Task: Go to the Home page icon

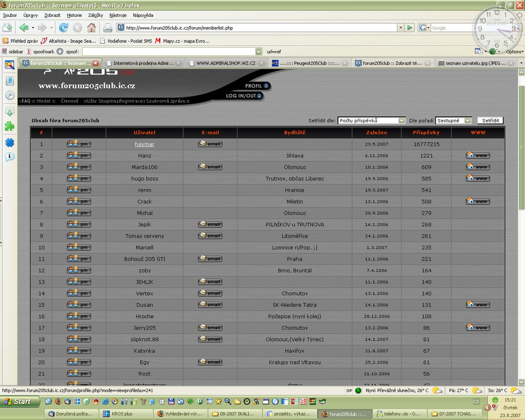Action: [91, 28]
